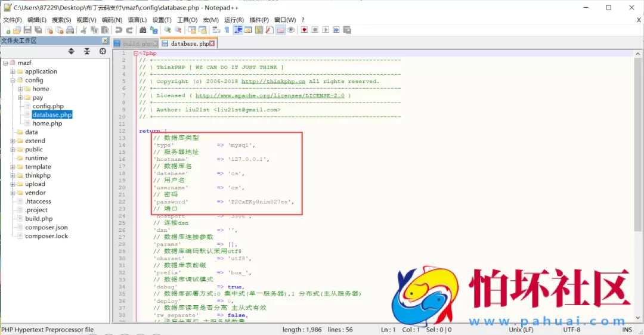
Task: Save the recorded macro toolbar icon
Action: point(347,30)
